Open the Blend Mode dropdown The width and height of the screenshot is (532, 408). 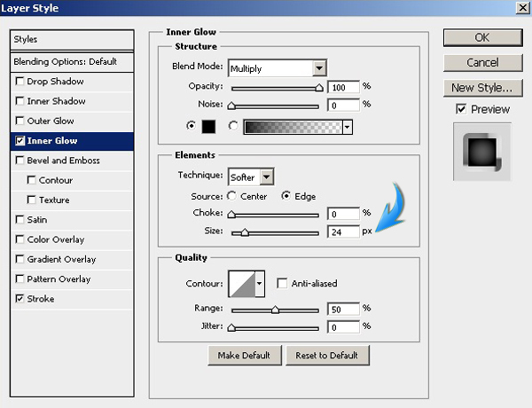pyautogui.click(x=278, y=67)
